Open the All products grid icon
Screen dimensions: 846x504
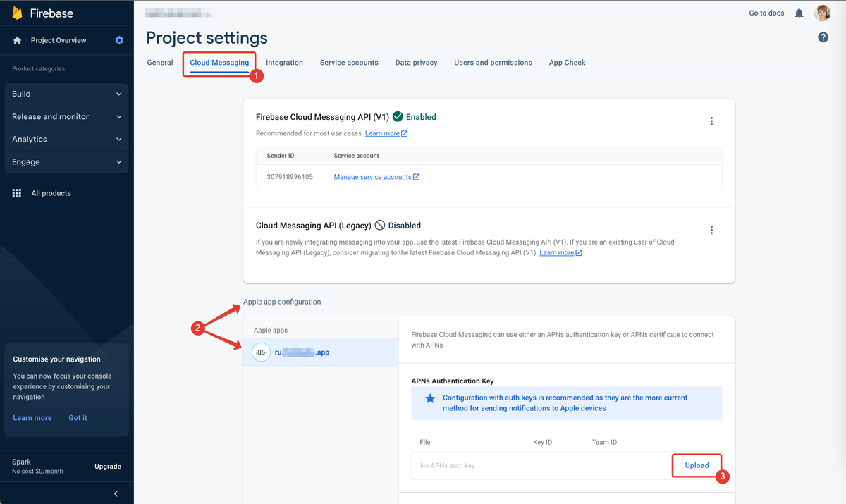click(17, 193)
